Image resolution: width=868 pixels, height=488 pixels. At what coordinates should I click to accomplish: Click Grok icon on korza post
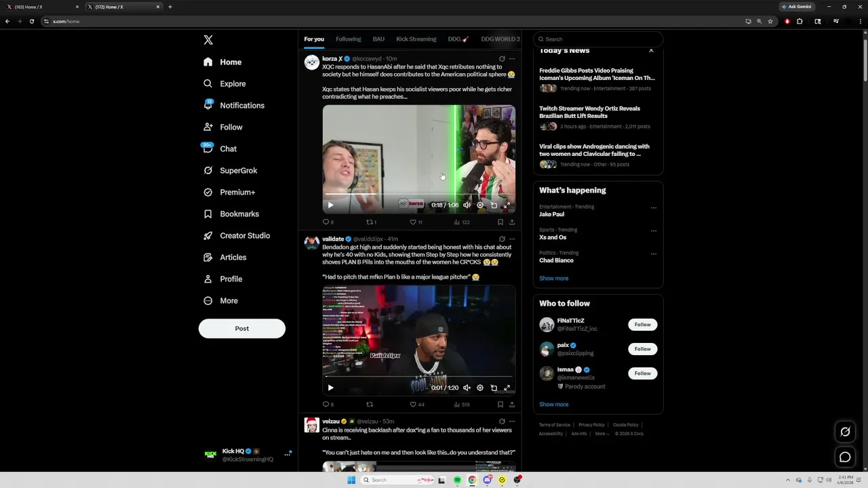tap(502, 59)
